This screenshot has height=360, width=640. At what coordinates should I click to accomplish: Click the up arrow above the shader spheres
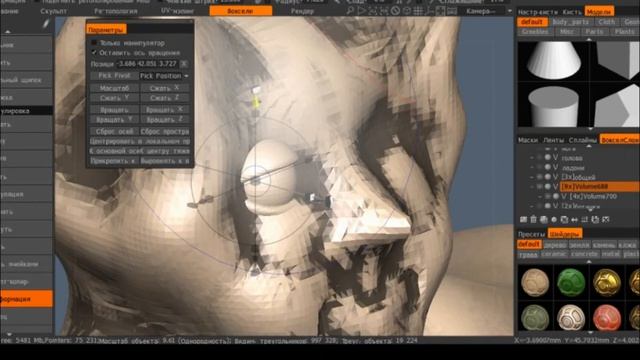589,262
